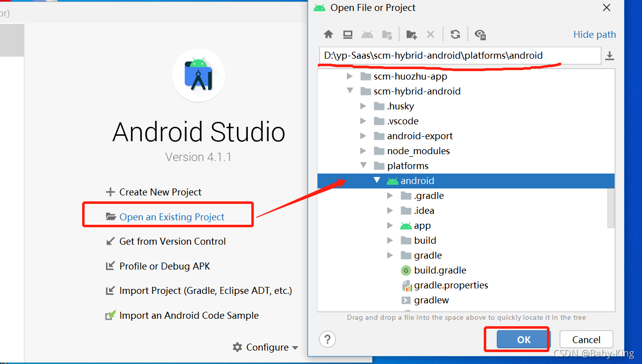The width and height of the screenshot is (642, 364).
Task: Expand the .husky folder
Action: point(363,106)
